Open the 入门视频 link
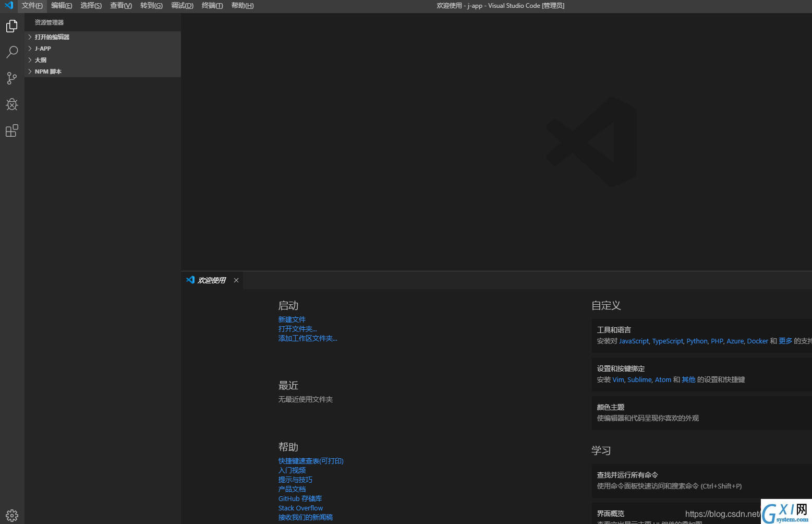The width and height of the screenshot is (812, 524). [292, 470]
